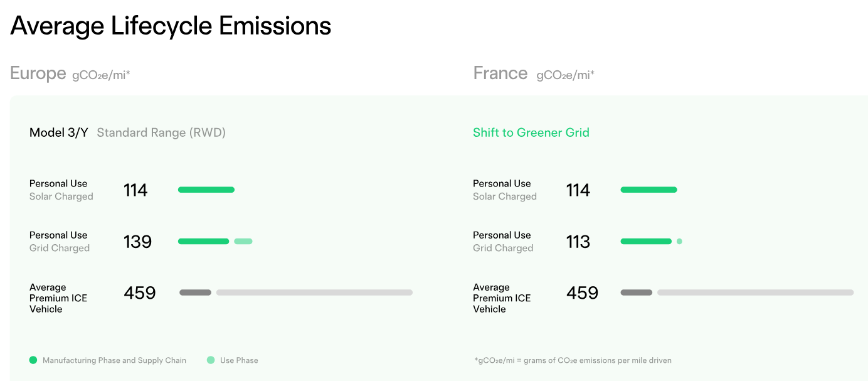The image size is (868, 381).
Task: Click France ICE vehicle light gray bar
Action: pyautogui.click(x=756, y=292)
